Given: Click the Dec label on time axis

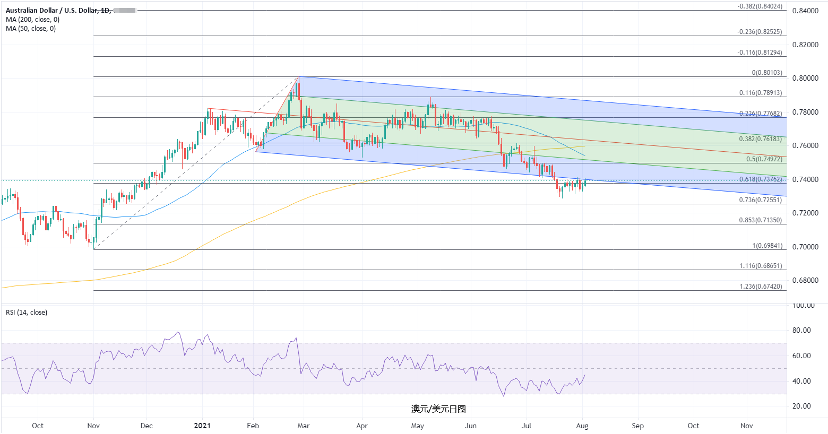Looking at the screenshot, I should pos(147,426).
